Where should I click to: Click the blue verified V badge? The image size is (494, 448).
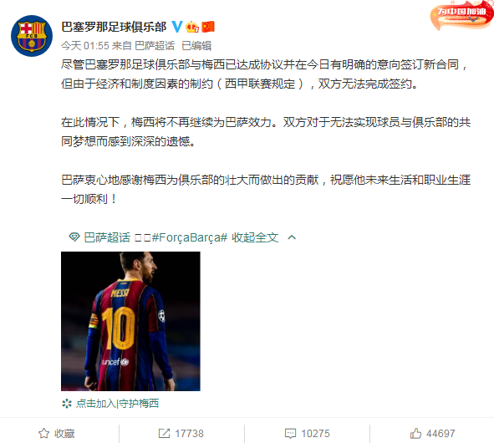point(177,27)
